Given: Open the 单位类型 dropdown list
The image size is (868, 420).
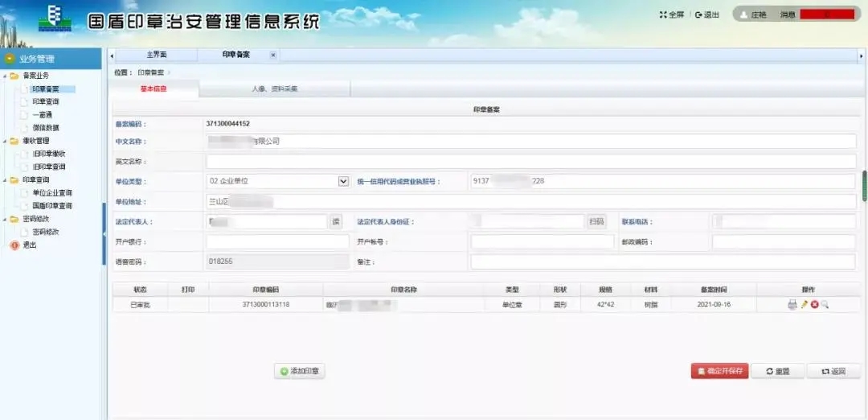Looking at the screenshot, I should pyautogui.click(x=344, y=181).
